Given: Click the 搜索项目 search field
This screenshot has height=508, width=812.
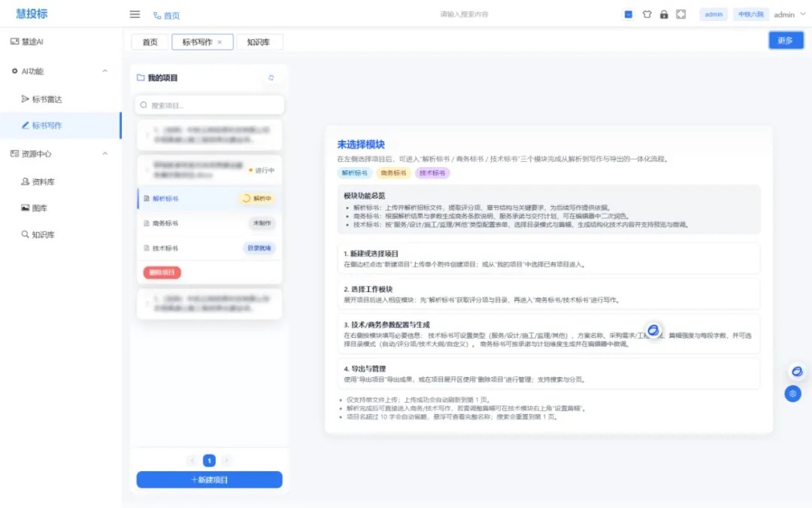Looking at the screenshot, I should (210, 105).
